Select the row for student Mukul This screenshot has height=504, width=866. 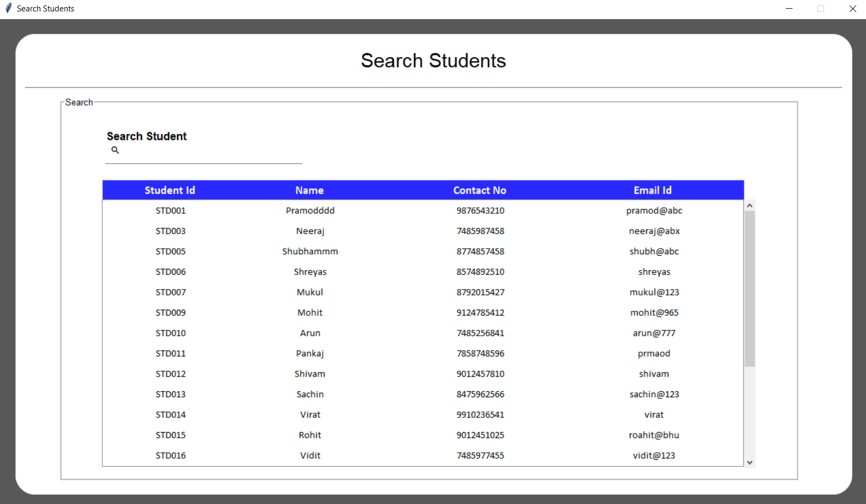tap(310, 292)
